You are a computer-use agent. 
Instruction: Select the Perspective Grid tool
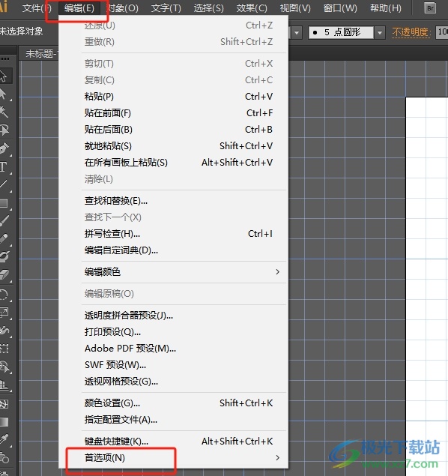[4, 385]
